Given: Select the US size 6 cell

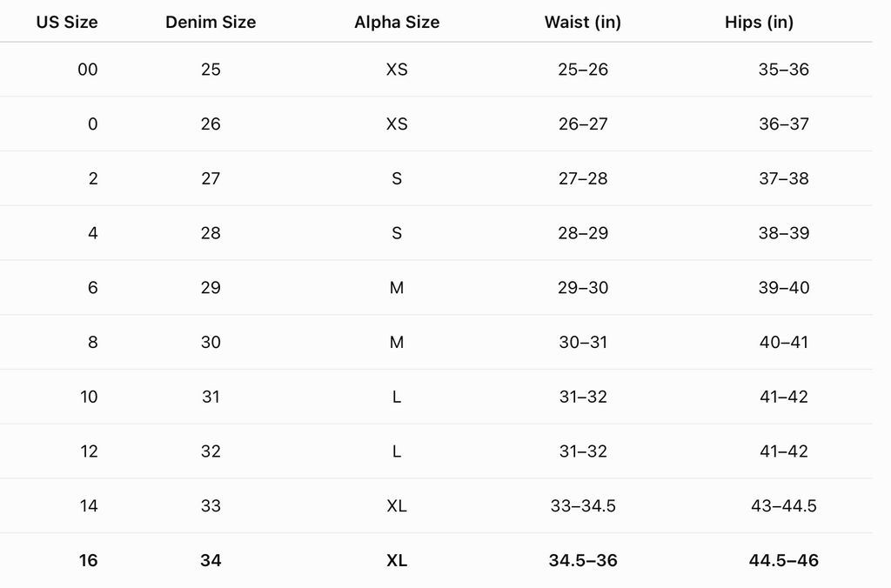Looking at the screenshot, I should [x=92, y=287].
